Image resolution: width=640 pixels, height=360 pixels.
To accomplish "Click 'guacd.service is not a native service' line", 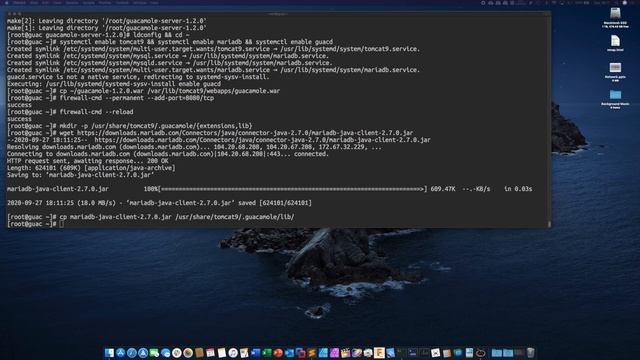I will 138,77.
